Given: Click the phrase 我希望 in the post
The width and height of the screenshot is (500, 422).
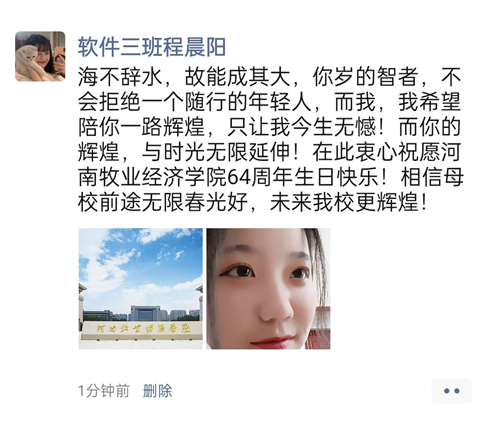Looking at the screenshot, I should coord(429,102).
